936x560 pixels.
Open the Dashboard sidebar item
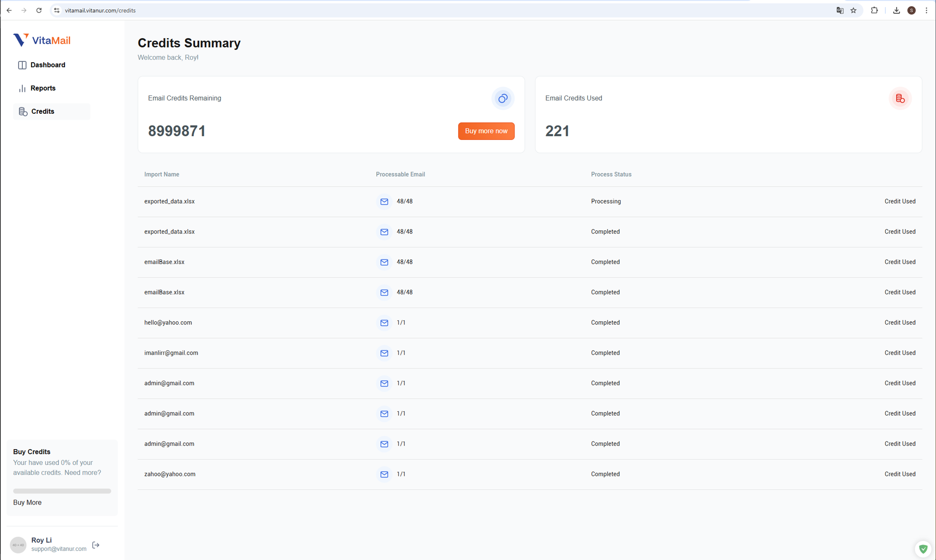(x=48, y=65)
